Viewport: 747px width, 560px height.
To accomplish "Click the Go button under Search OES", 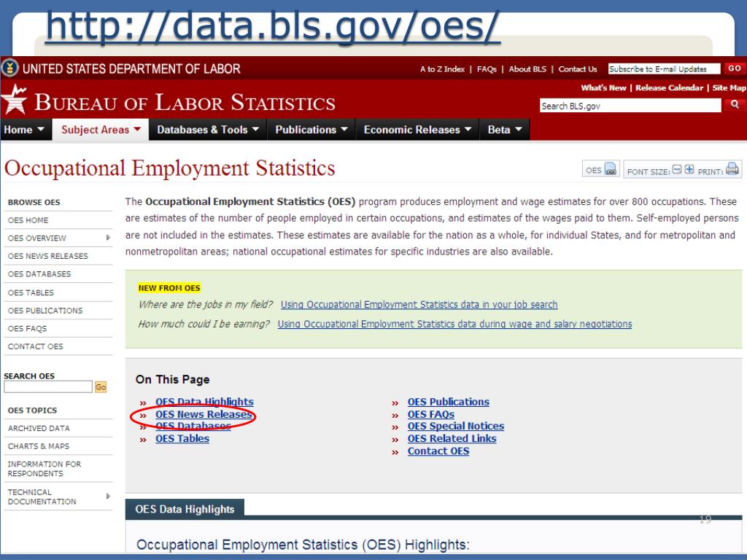I will pyautogui.click(x=101, y=386).
